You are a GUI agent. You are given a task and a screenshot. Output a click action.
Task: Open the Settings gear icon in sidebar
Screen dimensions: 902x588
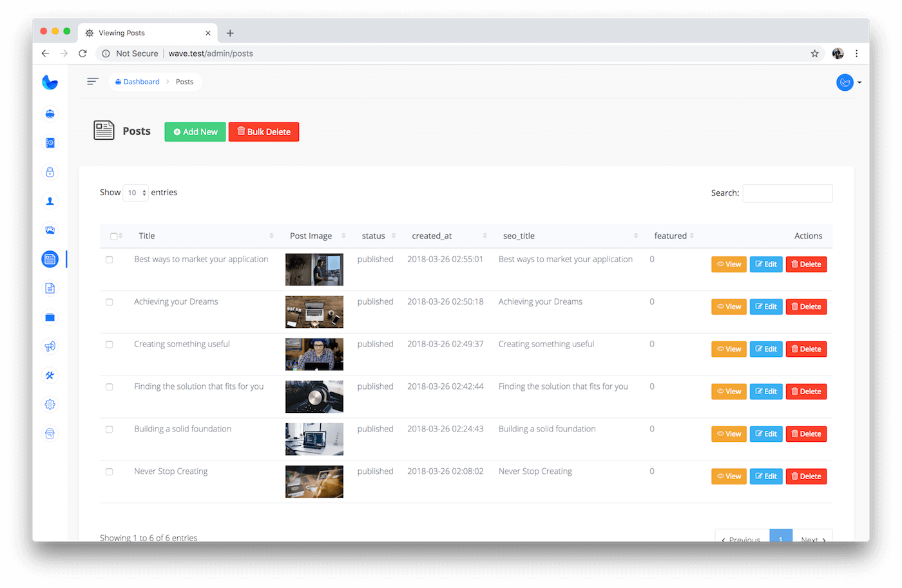click(50, 404)
